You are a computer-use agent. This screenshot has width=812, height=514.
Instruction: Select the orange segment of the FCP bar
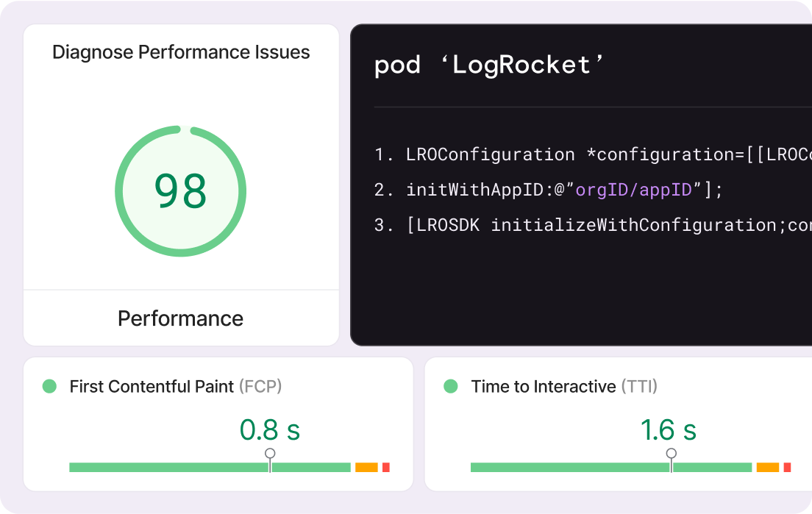[x=366, y=468]
